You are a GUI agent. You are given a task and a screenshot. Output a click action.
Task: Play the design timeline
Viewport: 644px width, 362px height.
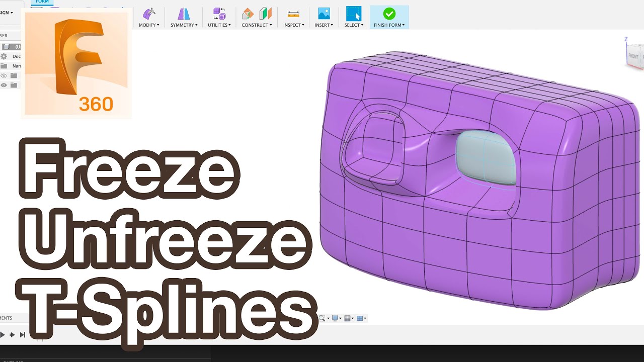3,334
